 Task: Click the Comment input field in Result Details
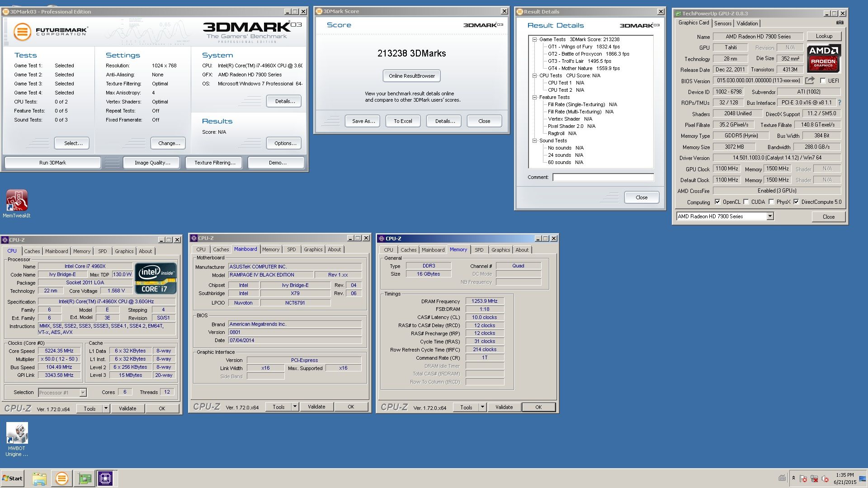pos(603,177)
